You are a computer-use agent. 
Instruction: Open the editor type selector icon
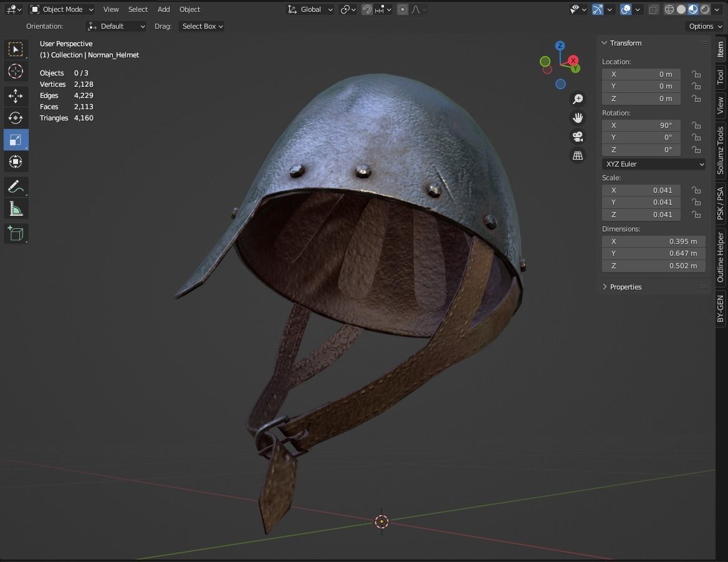point(14,9)
